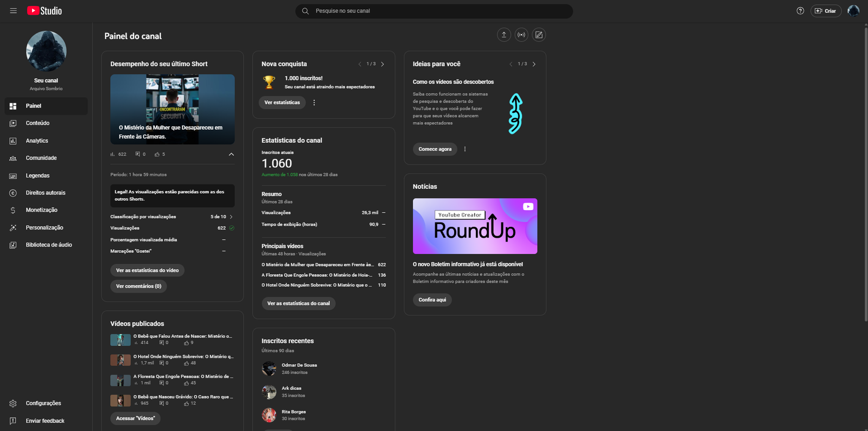Click 1.060 current subscribers count

point(277,163)
